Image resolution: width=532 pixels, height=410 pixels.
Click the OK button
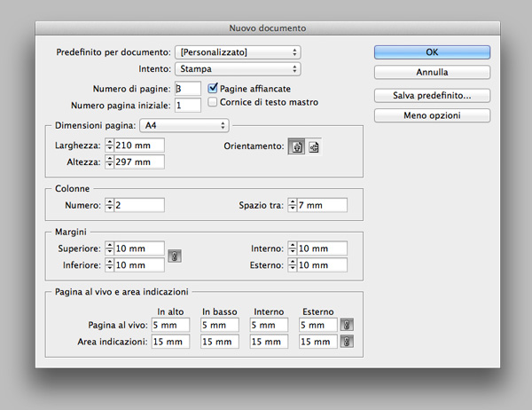(x=432, y=52)
